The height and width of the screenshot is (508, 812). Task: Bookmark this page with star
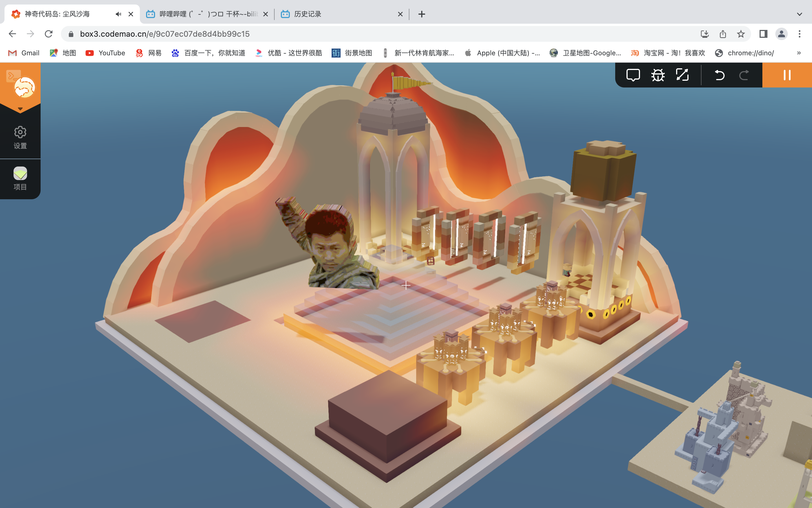pyautogui.click(x=741, y=34)
